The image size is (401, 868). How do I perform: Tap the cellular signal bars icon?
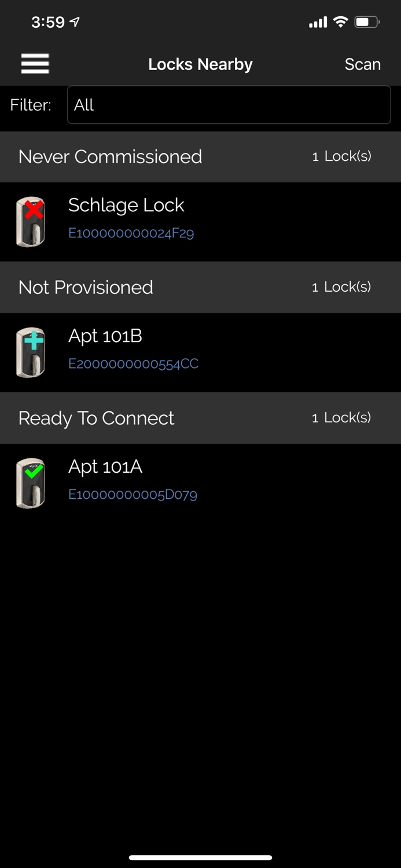318,23
